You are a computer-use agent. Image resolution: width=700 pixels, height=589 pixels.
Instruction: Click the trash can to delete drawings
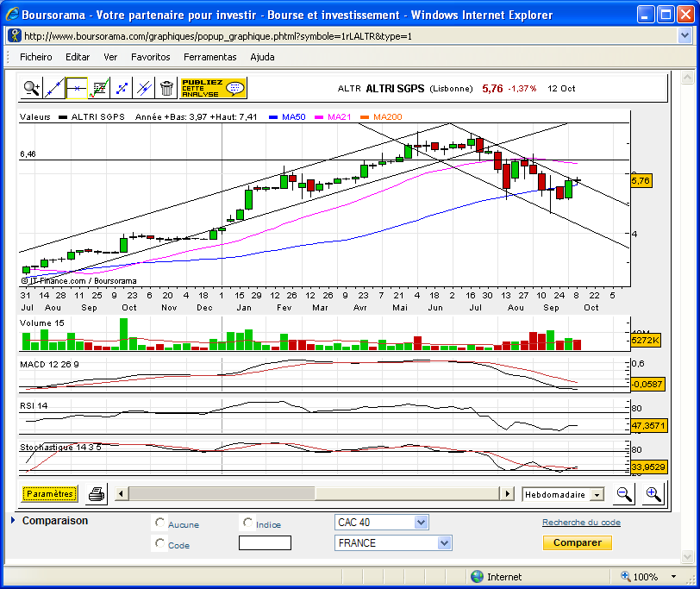(x=166, y=88)
